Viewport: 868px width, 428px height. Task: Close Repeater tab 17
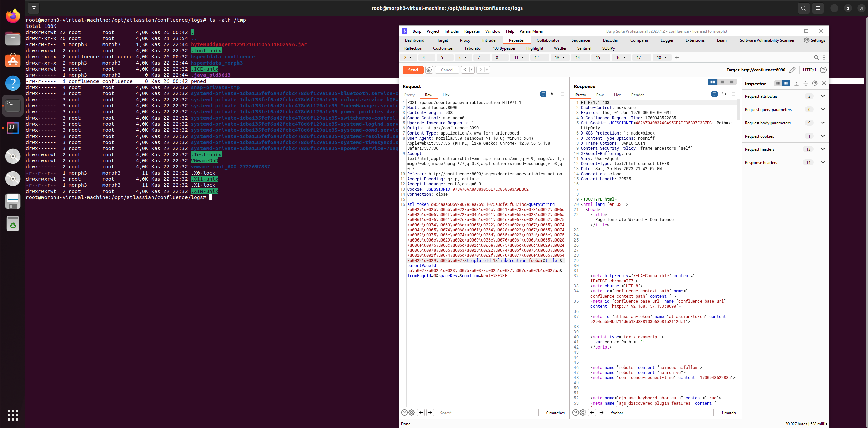pos(645,57)
